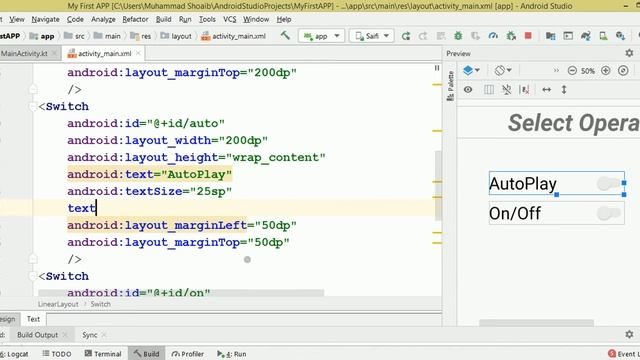The image size is (640, 360).
Task: Switch to the Text editor tab
Action: pyautogui.click(x=33, y=319)
